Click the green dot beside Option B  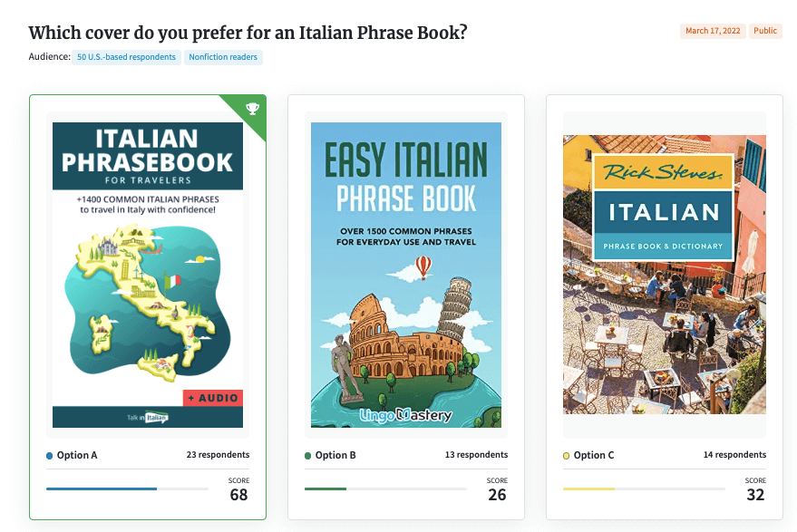[308, 455]
